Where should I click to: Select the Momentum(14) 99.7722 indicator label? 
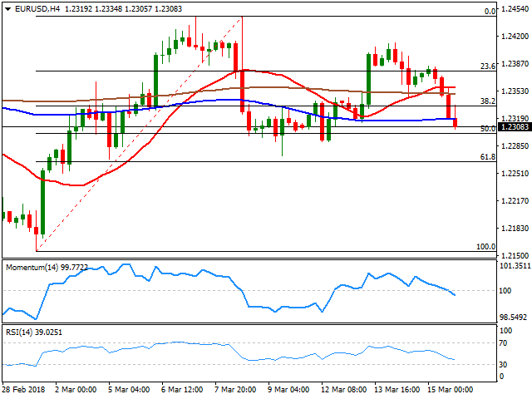pos(47,268)
